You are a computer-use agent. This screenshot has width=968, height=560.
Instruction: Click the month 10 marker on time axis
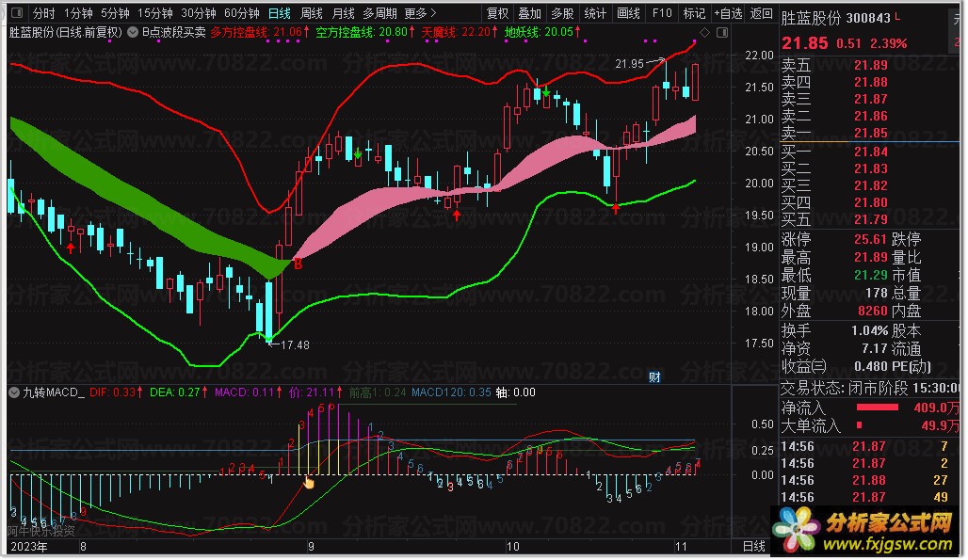pyautogui.click(x=513, y=547)
